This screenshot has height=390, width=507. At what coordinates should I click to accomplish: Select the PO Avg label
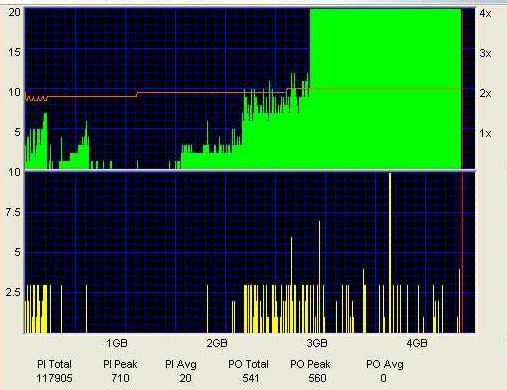click(x=385, y=364)
